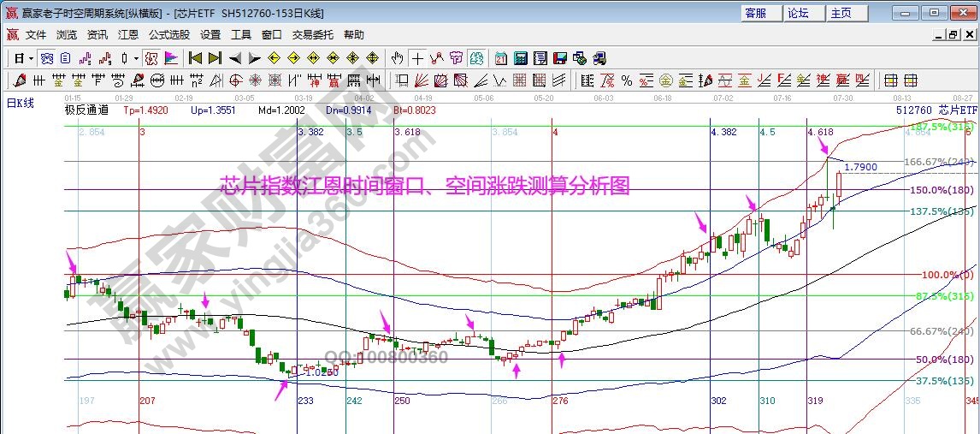Viewport: 980px width, 434px height.
Task: Open the 公式选股 menu
Action: 169,35
